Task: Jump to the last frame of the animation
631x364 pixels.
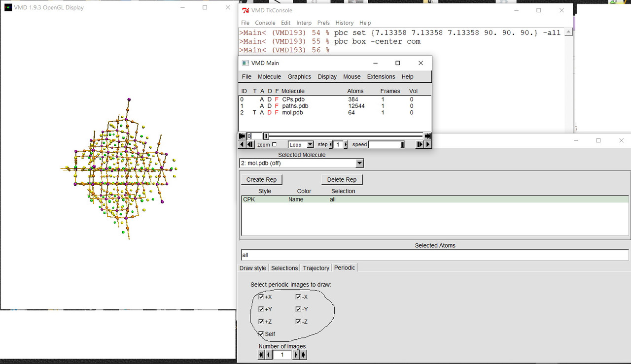Action: click(x=427, y=136)
